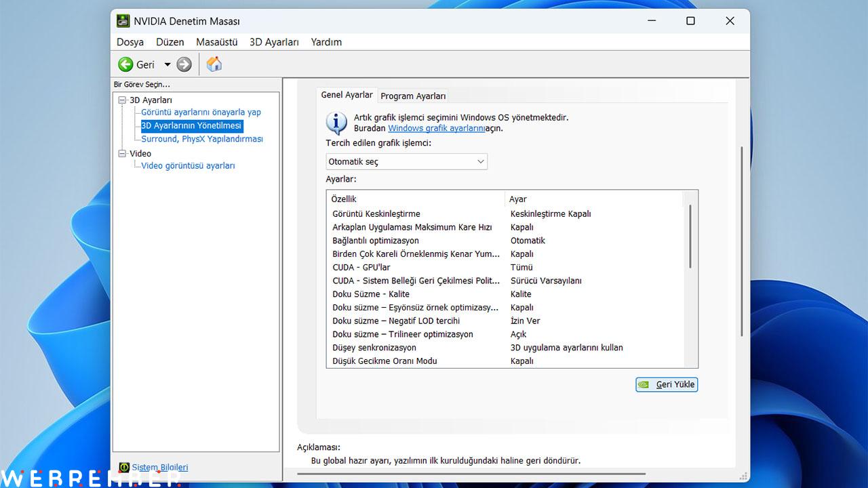The width and height of the screenshot is (868, 488).
Task: Open the back history dropdown arrow
Action: pos(167,64)
